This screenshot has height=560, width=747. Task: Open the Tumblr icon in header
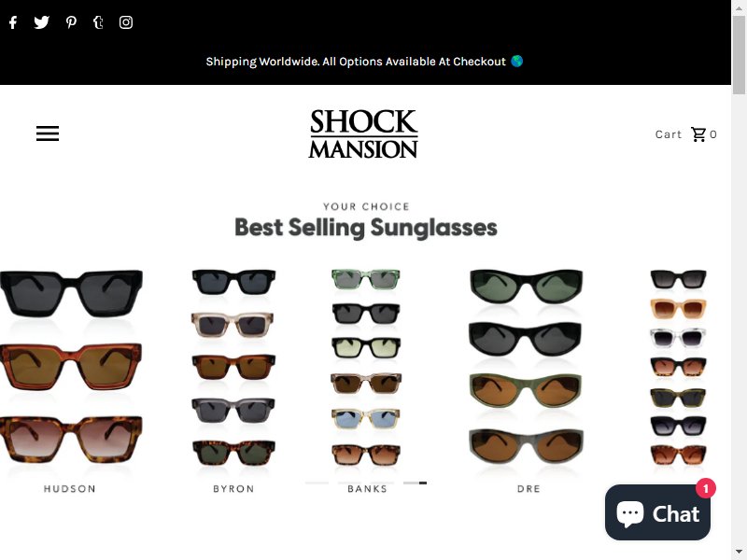point(98,22)
